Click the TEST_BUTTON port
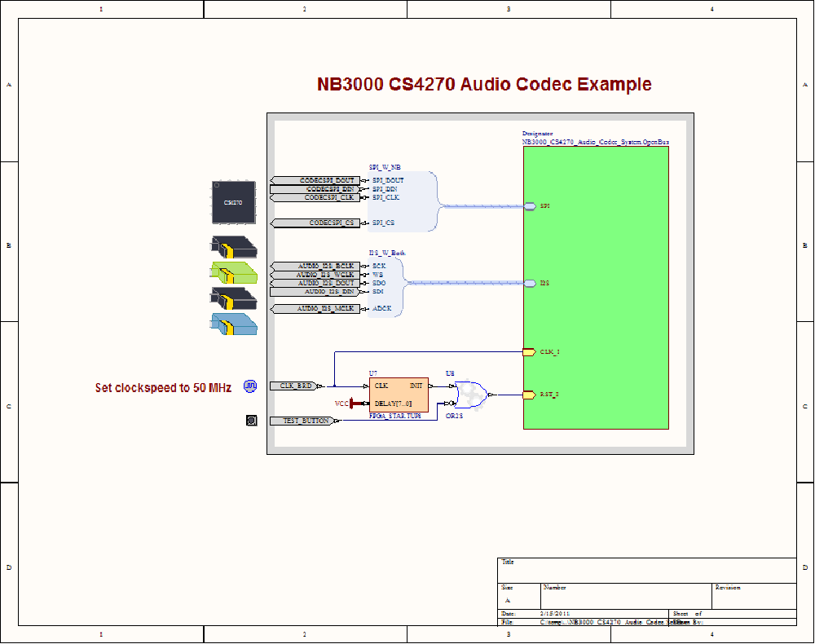Screen dimensions: 815x644 302,421
